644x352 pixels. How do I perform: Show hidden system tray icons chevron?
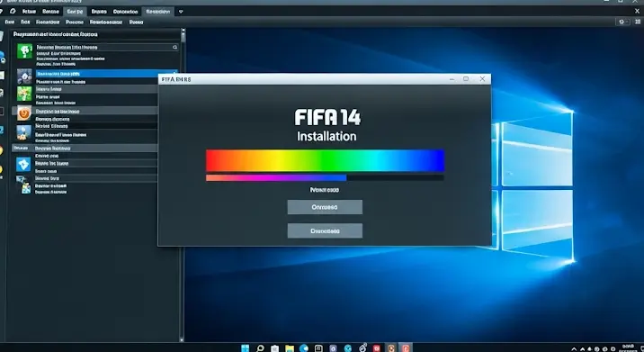(x=574, y=349)
